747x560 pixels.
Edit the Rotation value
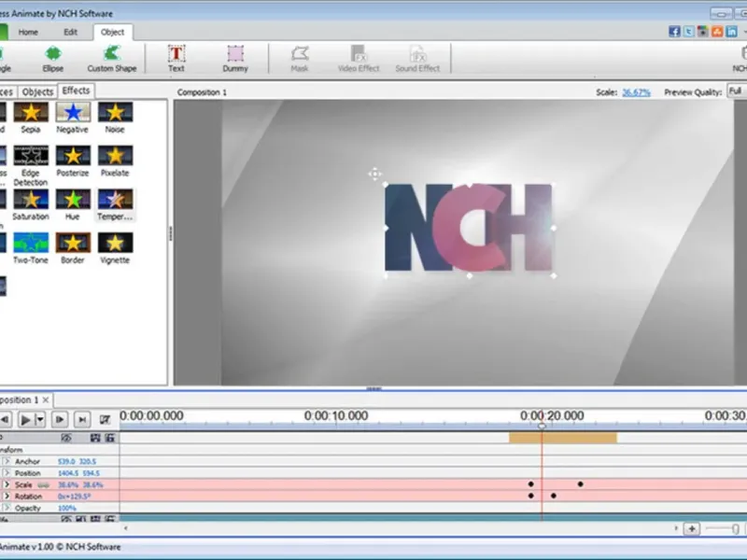tap(75, 497)
